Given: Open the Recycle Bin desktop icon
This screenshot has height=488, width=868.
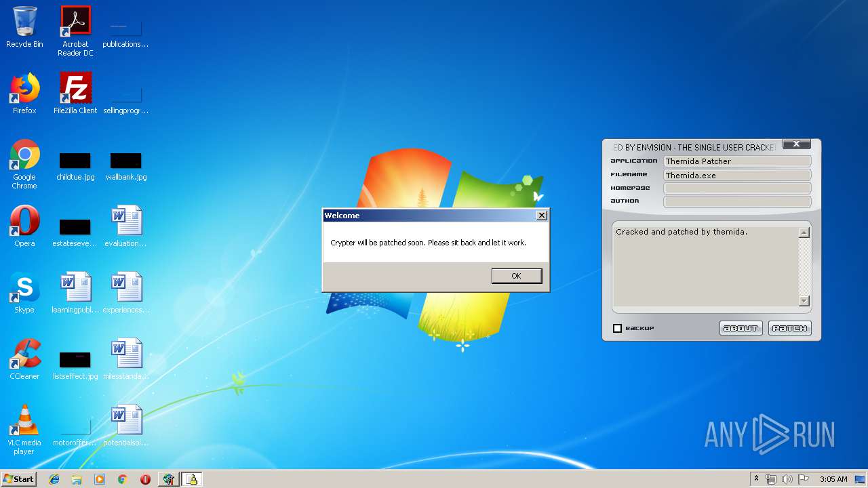Looking at the screenshot, I should click(x=24, y=27).
